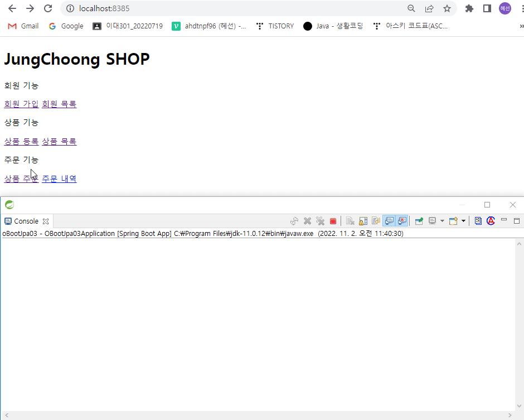The height and width of the screenshot is (420, 524).
Task: Open the TISTORY bookmark
Action: pos(275,26)
